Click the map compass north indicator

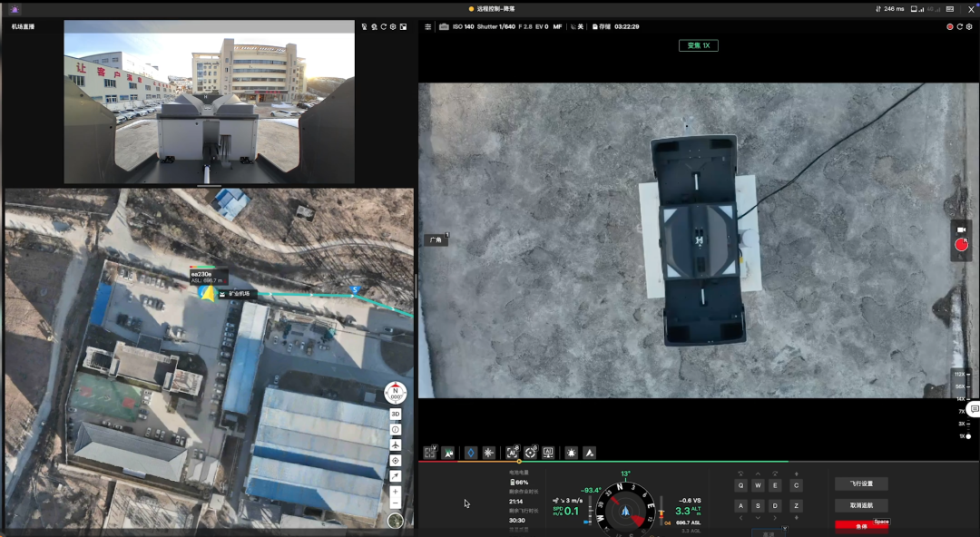(x=396, y=393)
